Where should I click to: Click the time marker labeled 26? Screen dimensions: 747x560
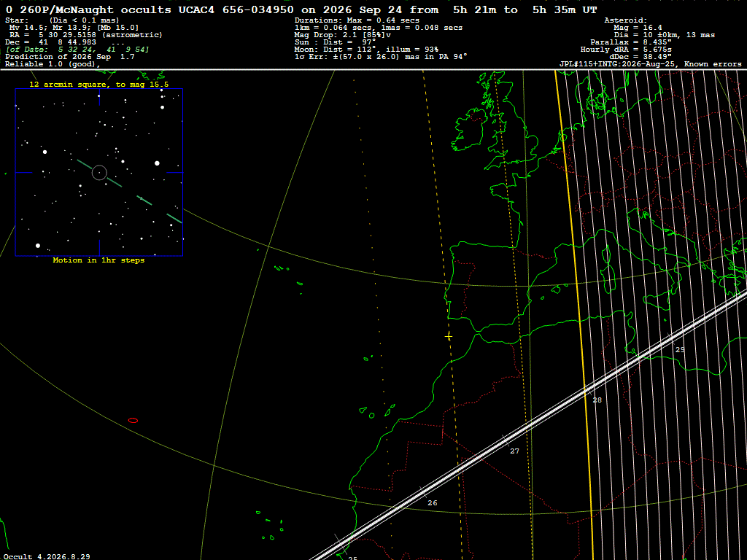click(432, 503)
